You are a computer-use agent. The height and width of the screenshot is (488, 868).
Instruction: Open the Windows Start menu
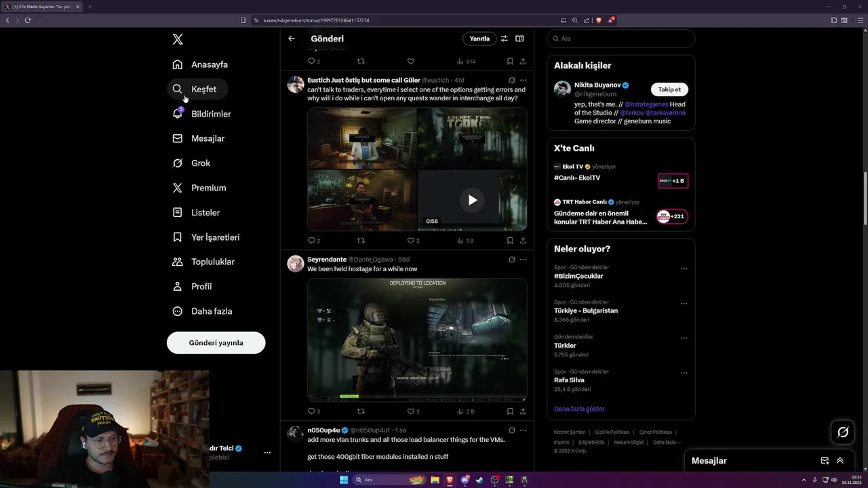click(x=344, y=480)
